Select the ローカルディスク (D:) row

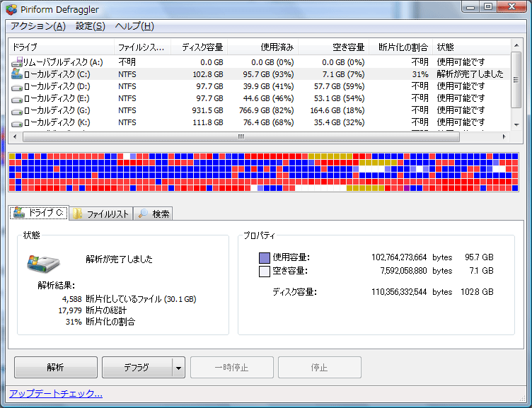click(x=260, y=86)
